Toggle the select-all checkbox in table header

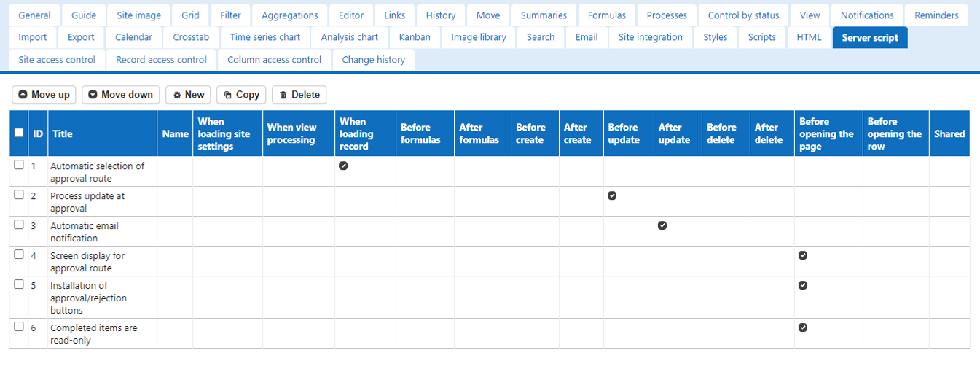[19, 133]
